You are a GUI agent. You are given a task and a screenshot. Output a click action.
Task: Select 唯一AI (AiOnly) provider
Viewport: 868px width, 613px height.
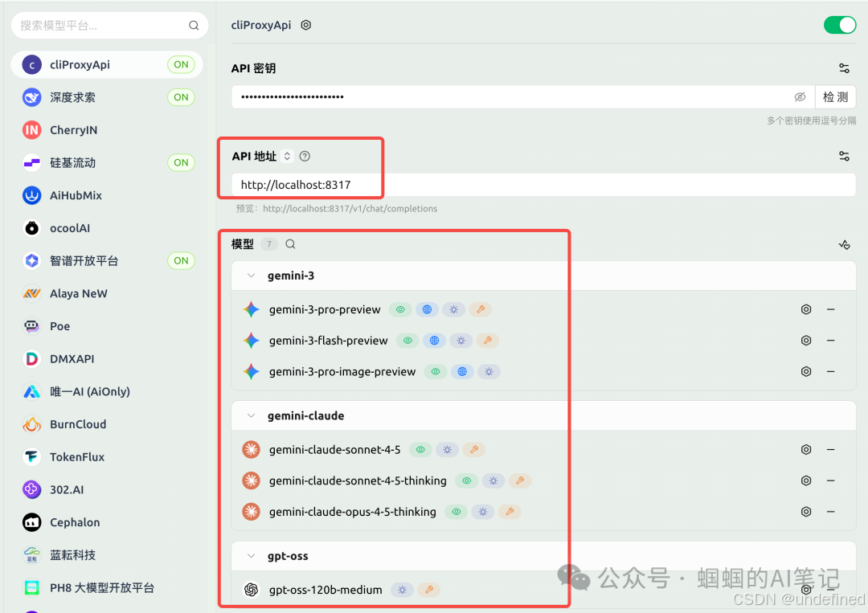coord(107,391)
